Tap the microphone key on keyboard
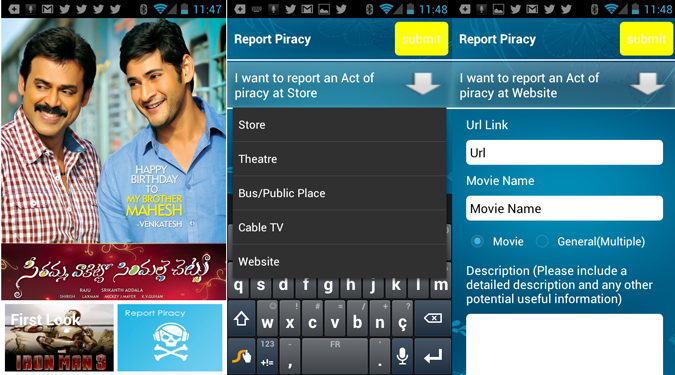The image size is (675, 375). (x=402, y=356)
